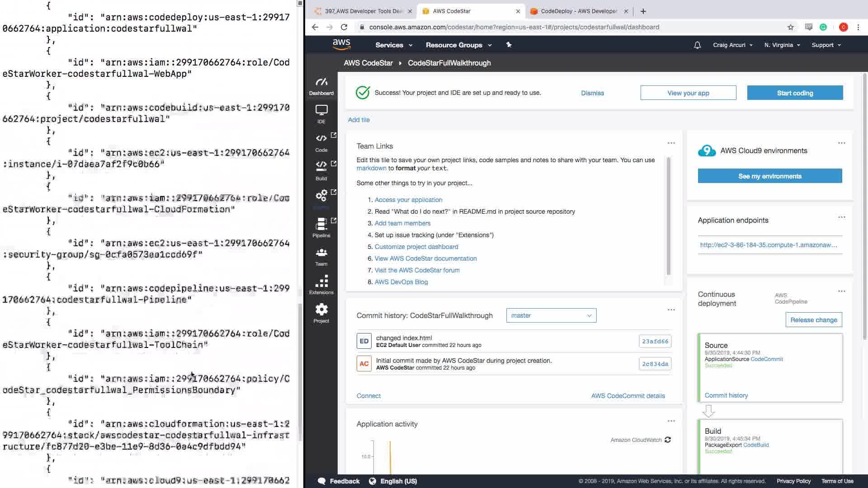
Task: Open the Dashboard sidebar icon
Action: tap(321, 86)
